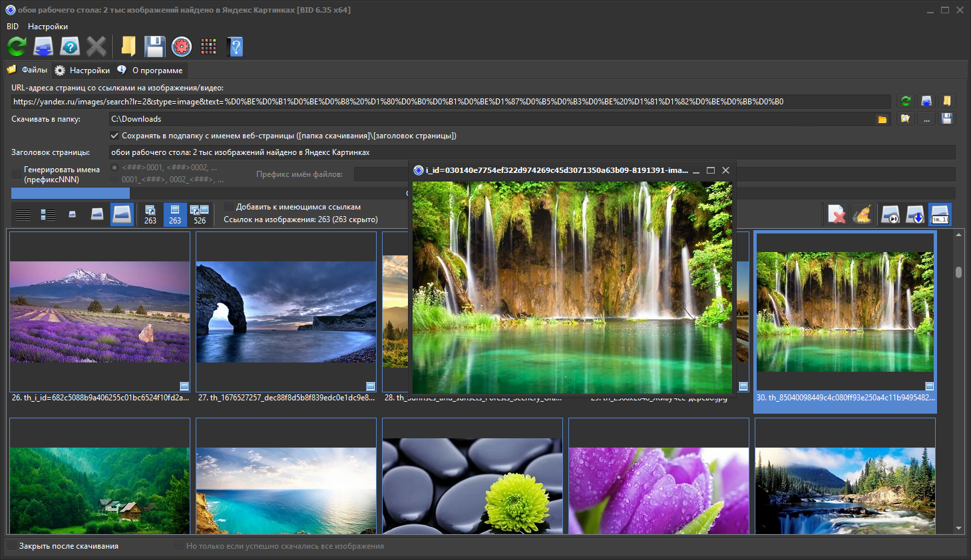This screenshot has height=560, width=971.
Task: Click the blue progress bar
Action: (71, 193)
